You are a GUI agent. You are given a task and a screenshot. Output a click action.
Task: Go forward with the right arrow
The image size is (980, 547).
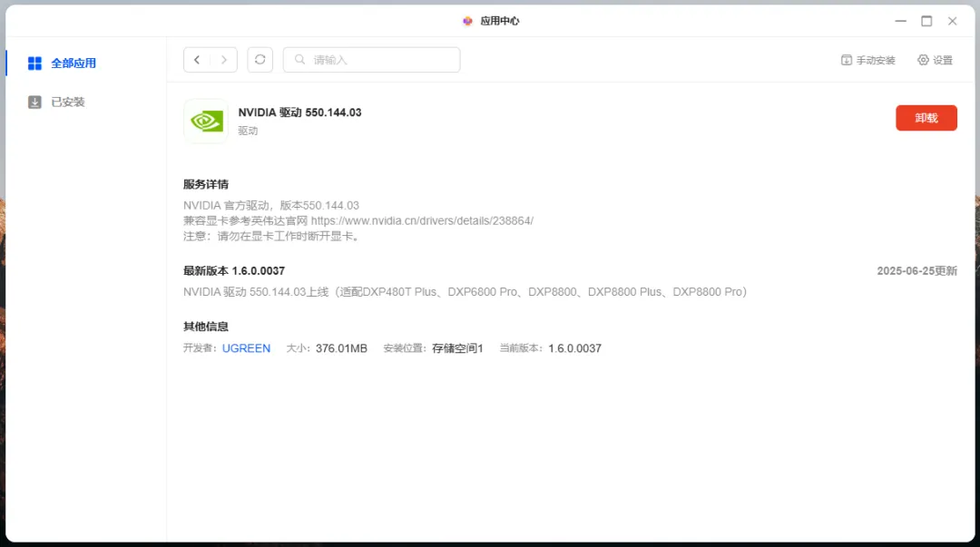[x=224, y=60]
